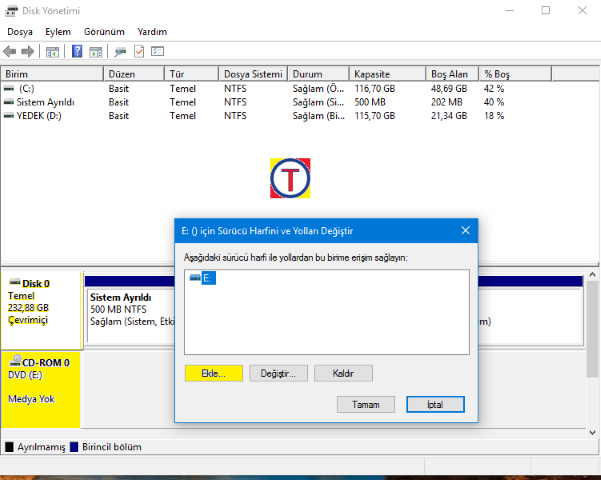
Task: Open Help via blue question-mark icon
Action: tap(77, 51)
